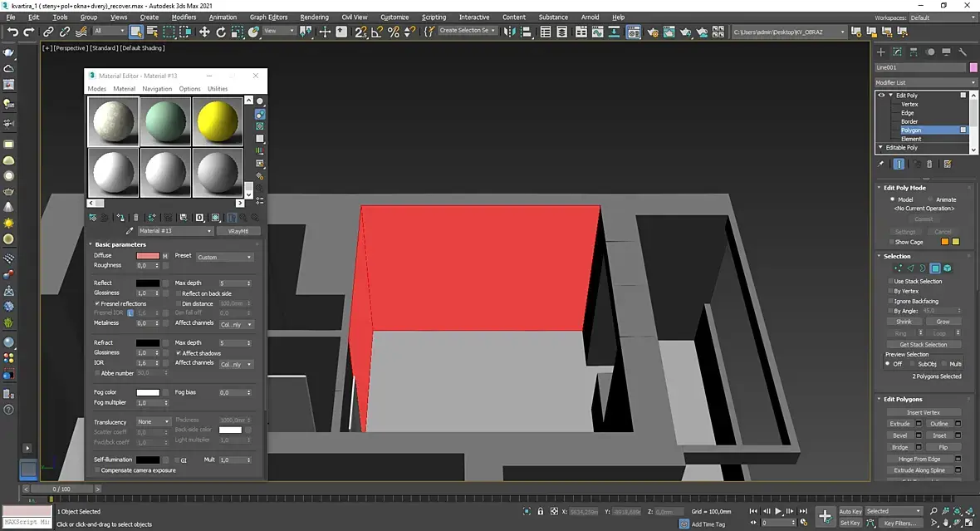Click the Extrude button
The height and width of the screenshot is (531, 980).
pyautogui.click(x=900, y=424)
